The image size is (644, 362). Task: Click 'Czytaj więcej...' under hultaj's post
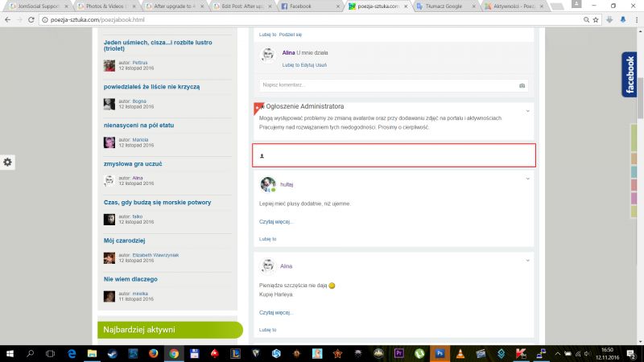(276, 221)
